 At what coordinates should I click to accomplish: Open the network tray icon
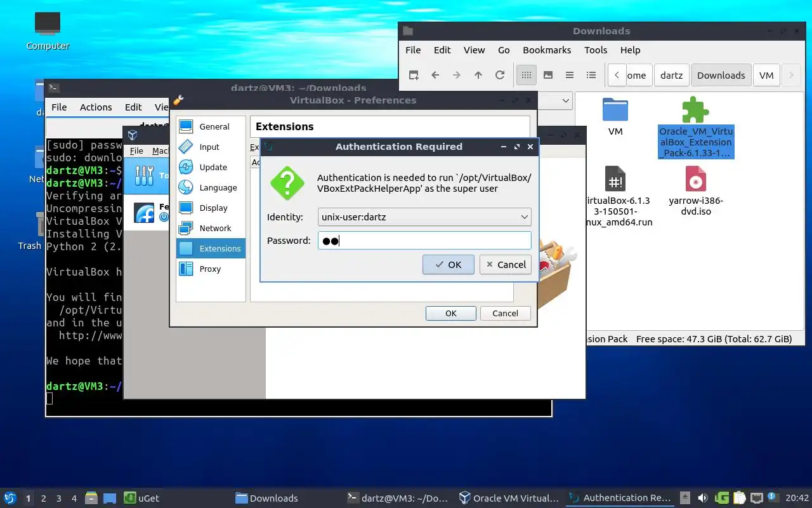pos(756,498)
